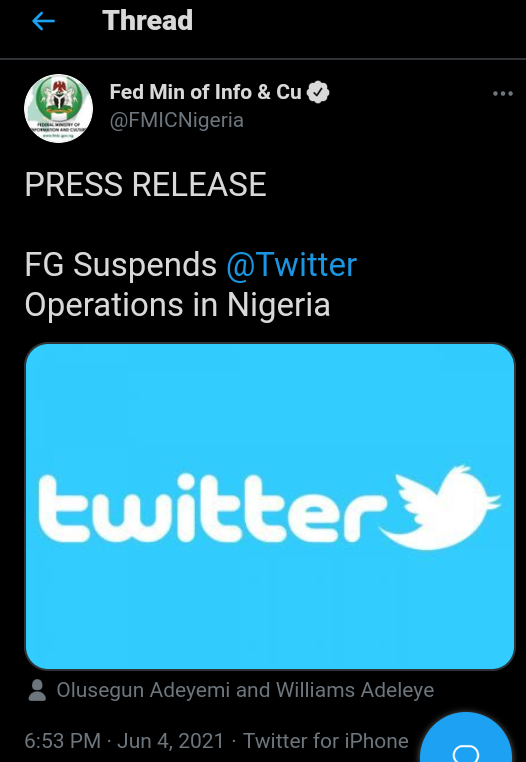The height and width of the screenshot is (762, 526).
Task: View tagged Olusegun Adeyemi and Williams Adeleye
Action: point(245,690)
